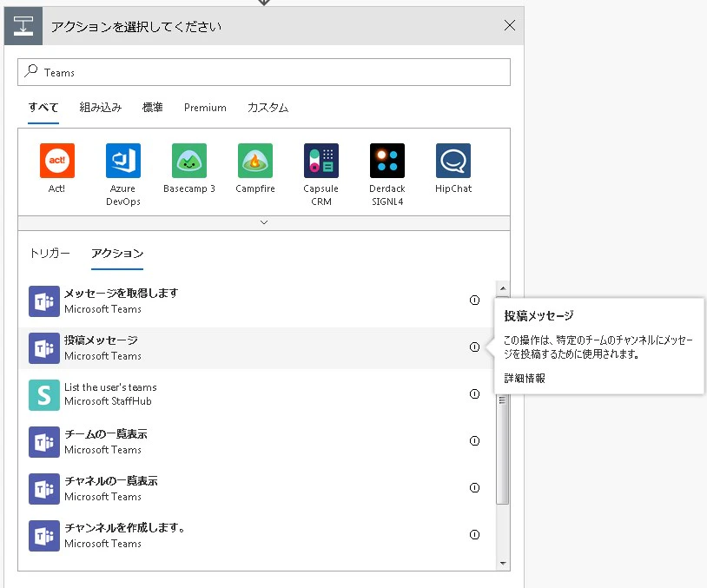This screenshot has width=707, height=588.
Task: Choose the Azure DevOps connector icon
Action: (123, 161)
